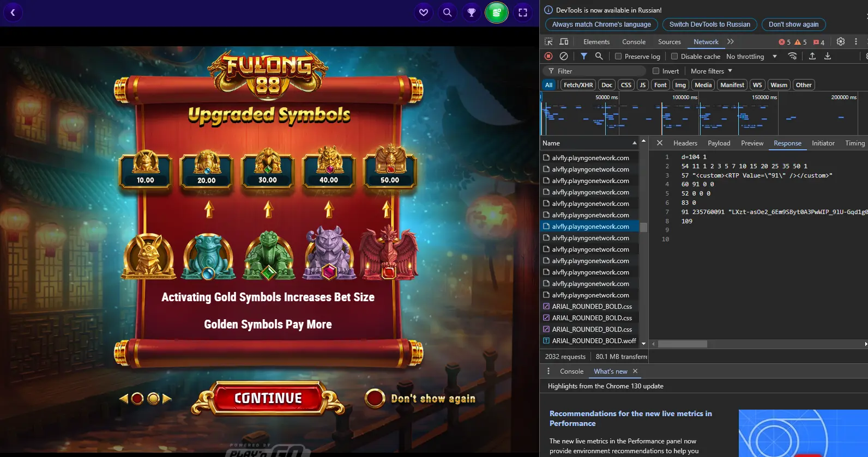Open the drawer three-dot menu beside Console
Screen dimensions: 868x457
[x=548, y=371]
